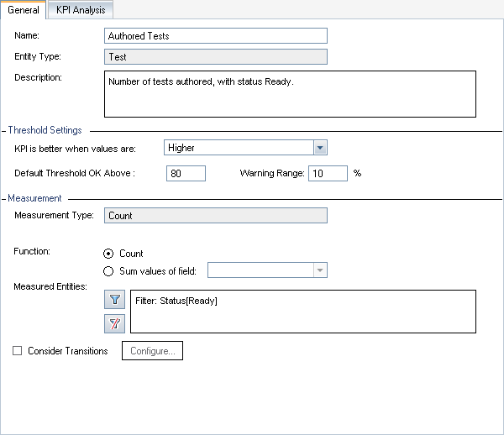The image size is (504, 435).
Task: Click the Sum values field dropdown arrow
Action: click(x=319, y=270)
